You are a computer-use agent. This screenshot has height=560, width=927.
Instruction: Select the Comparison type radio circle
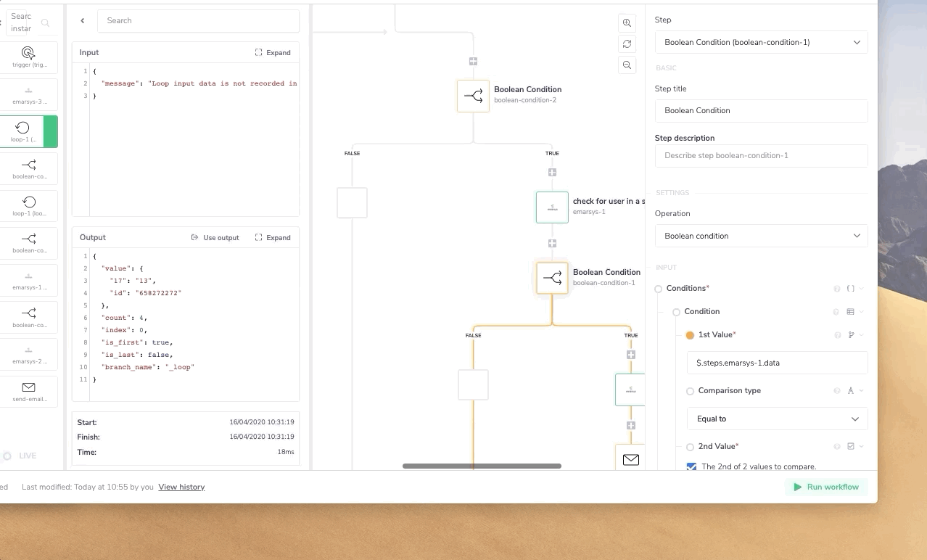coord(690,391)
